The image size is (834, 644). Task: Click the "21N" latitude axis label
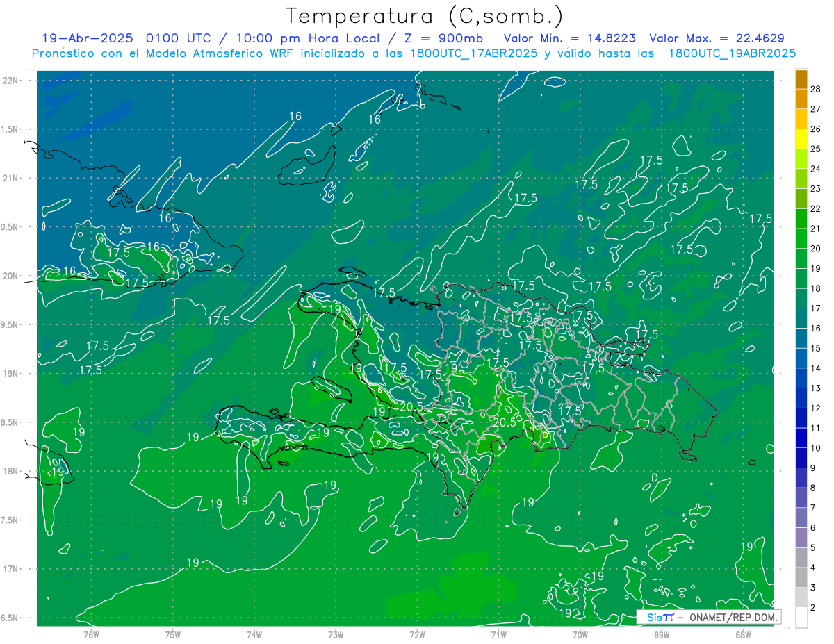(12, 178)
